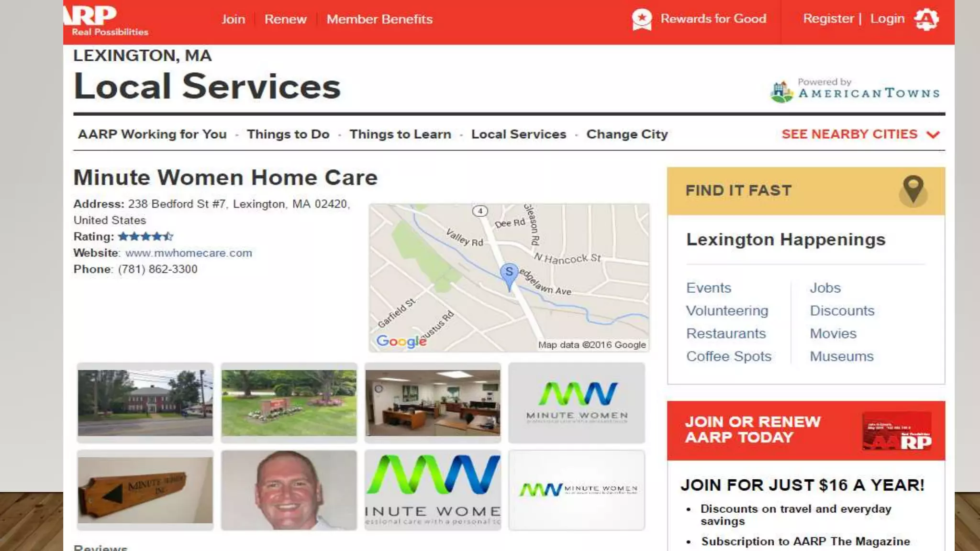The height and width of the screenshot is (551, 980).
Task: Click the Login link
Action: click(x=887, y=19)
